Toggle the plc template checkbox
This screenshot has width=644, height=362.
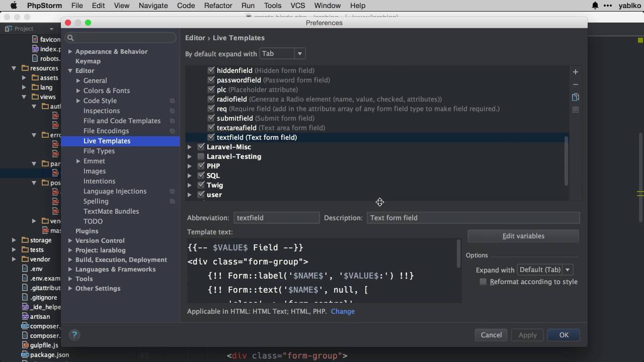[x=211, y=89]
